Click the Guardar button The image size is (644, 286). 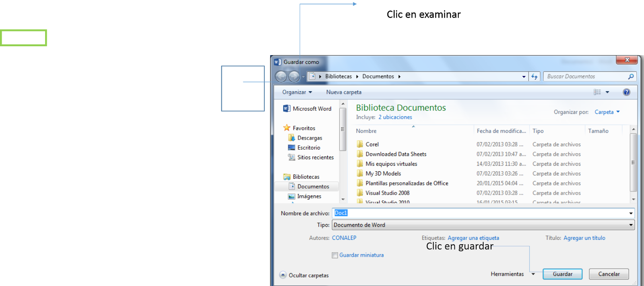click(x=562, y=274)
